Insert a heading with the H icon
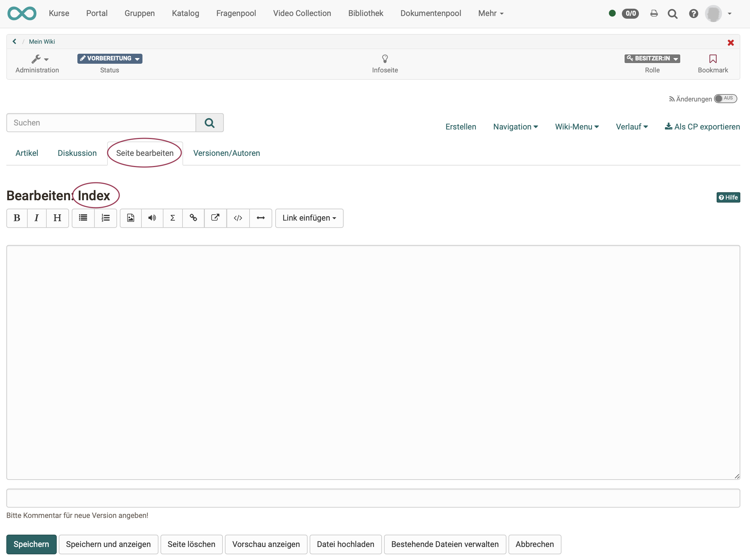 point(57,218)
